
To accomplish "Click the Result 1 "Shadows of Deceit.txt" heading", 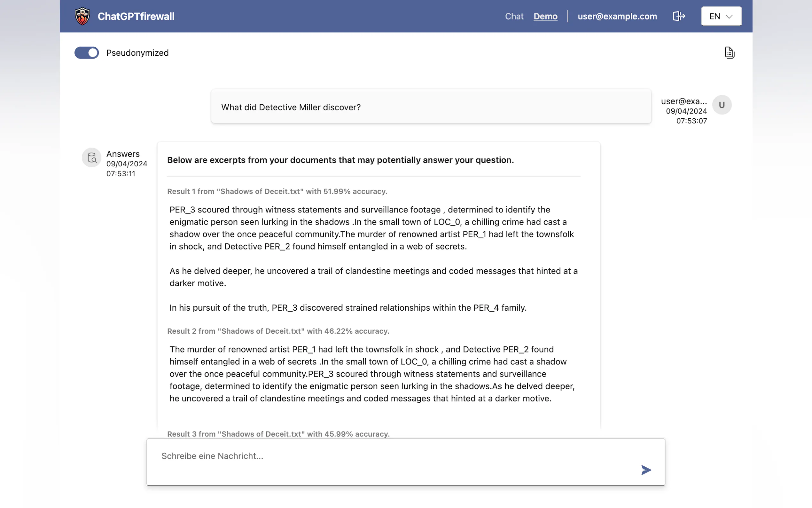I will click(x=277, y=192).
